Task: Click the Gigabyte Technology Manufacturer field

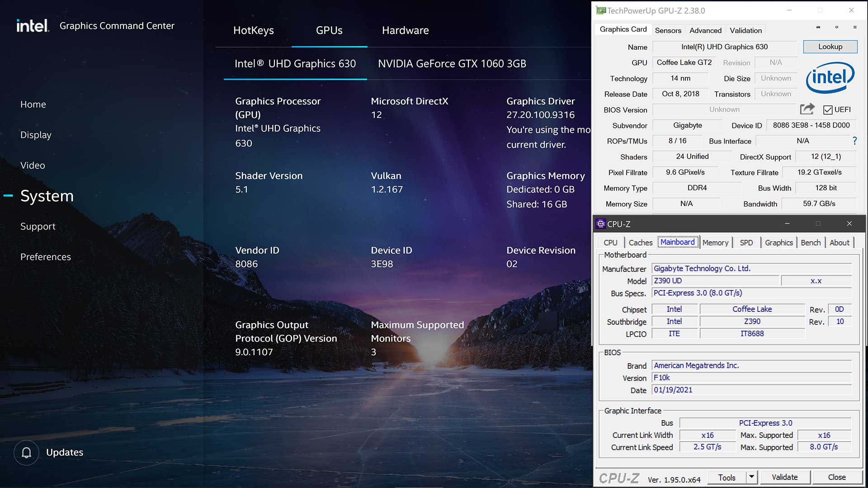Action: [x=751, y=268]
